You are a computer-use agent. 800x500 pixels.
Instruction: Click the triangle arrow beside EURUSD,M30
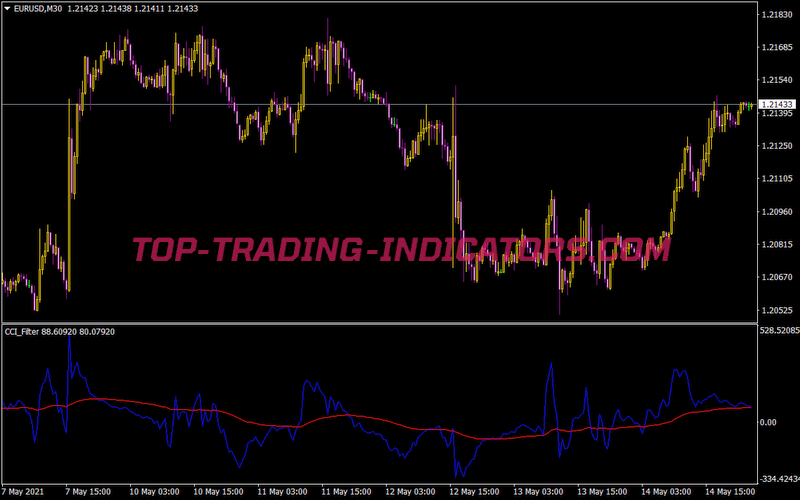[x=6, y=8]
